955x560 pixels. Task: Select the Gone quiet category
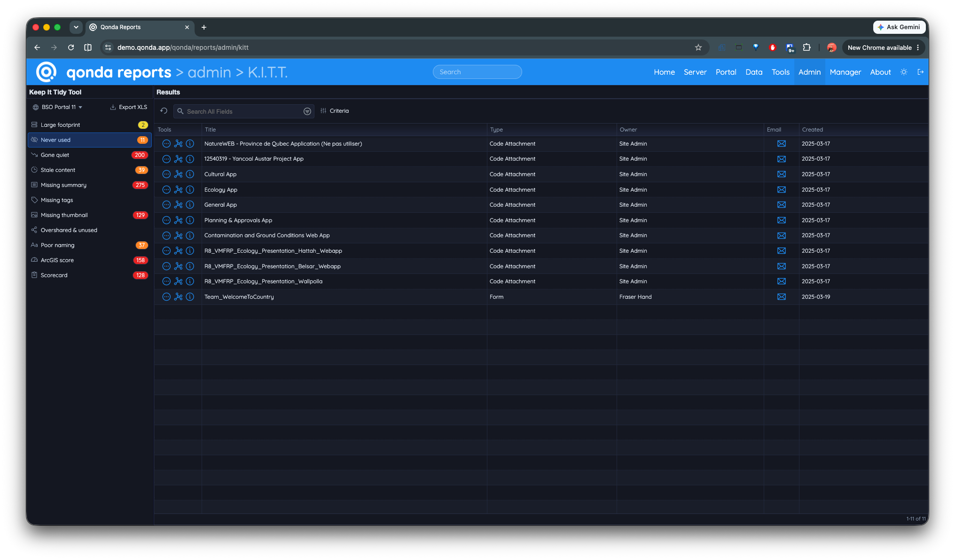89,155
